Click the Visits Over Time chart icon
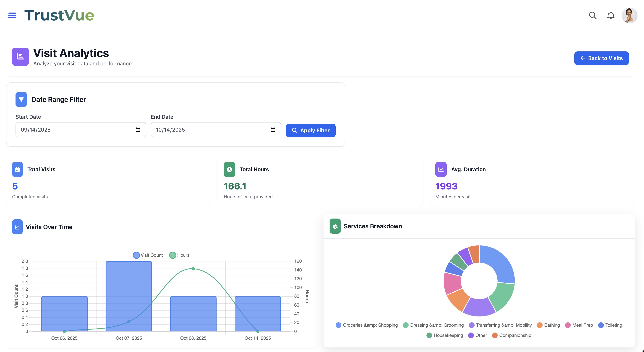The width and height of the screenshot is (644, 352). 17,227
